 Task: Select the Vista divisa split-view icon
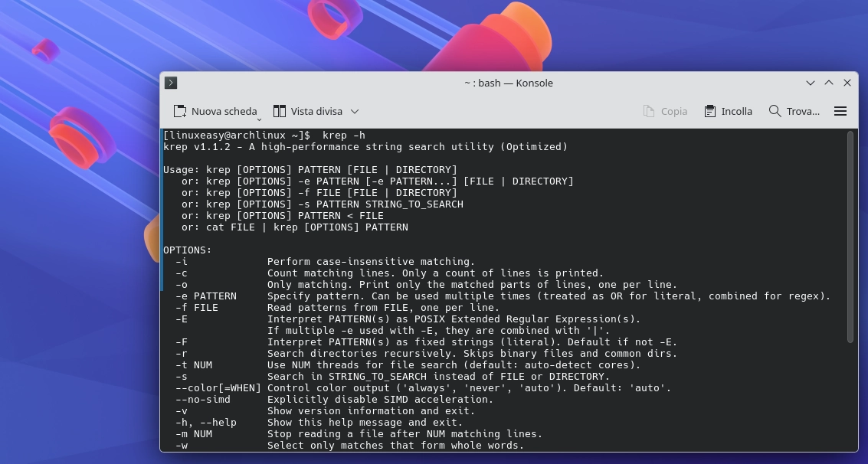coord(280,110)
